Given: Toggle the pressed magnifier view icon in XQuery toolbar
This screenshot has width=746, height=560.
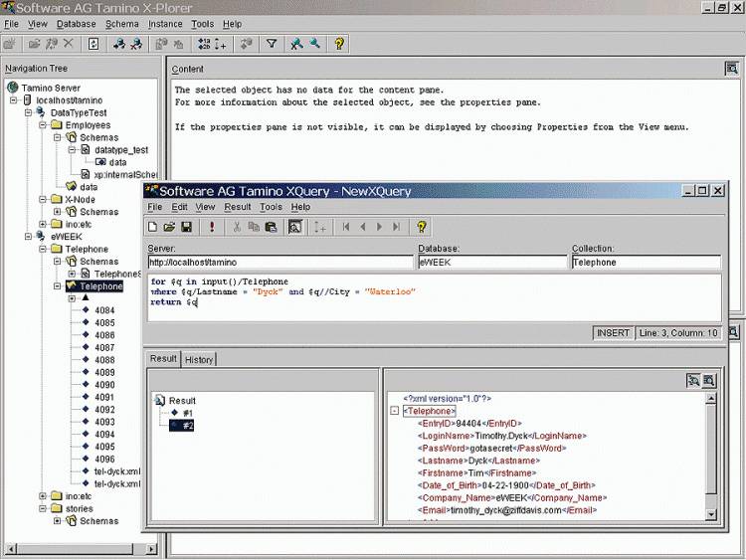Looking at the screenshot, I should (295, 227).
